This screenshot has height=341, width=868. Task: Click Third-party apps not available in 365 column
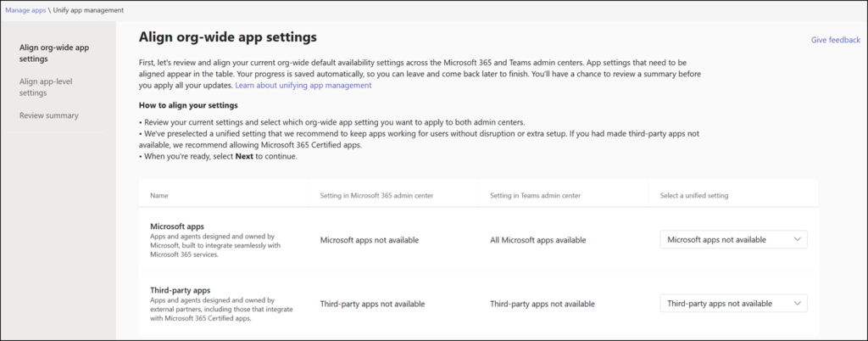click(x=373, y=304)
